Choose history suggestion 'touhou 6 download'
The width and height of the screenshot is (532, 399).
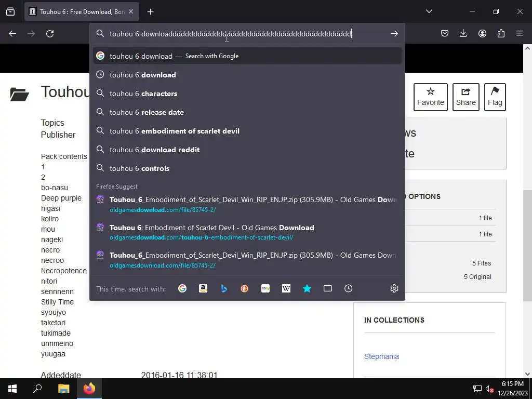point(247,75)
